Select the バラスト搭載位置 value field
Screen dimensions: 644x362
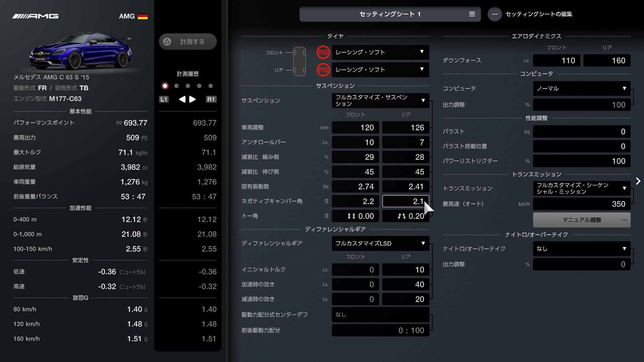tap(582, 146)
